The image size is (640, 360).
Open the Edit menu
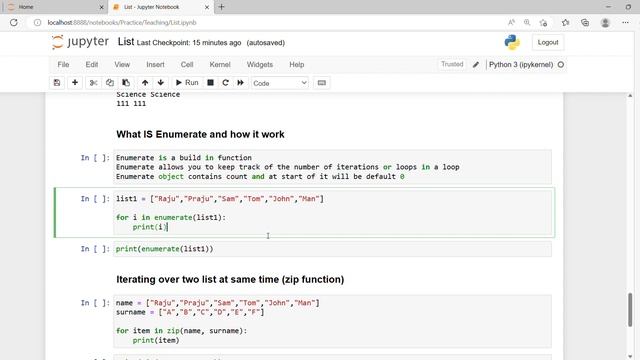click(92, 64)
